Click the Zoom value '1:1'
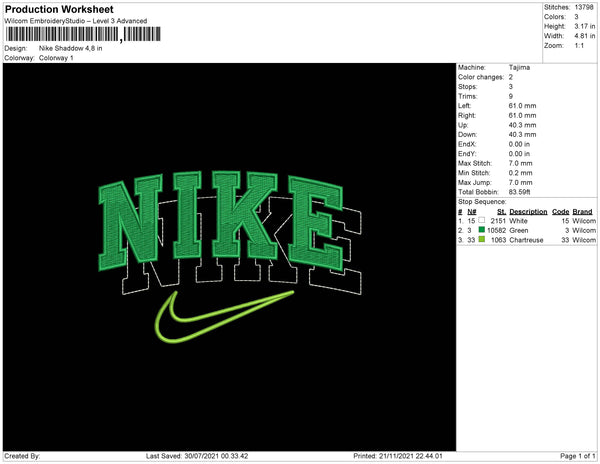Viewport: 600px width, 464px height. point(579,46)
